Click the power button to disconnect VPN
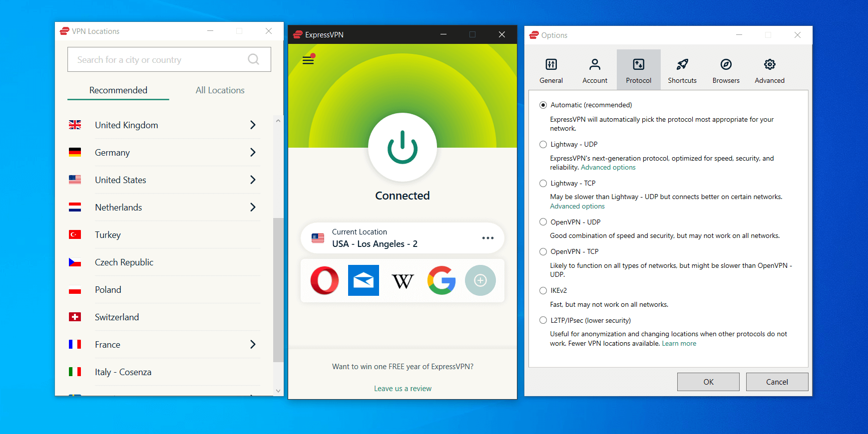The width and height of the screenshot is (868, 434). (x=403, y=147)
